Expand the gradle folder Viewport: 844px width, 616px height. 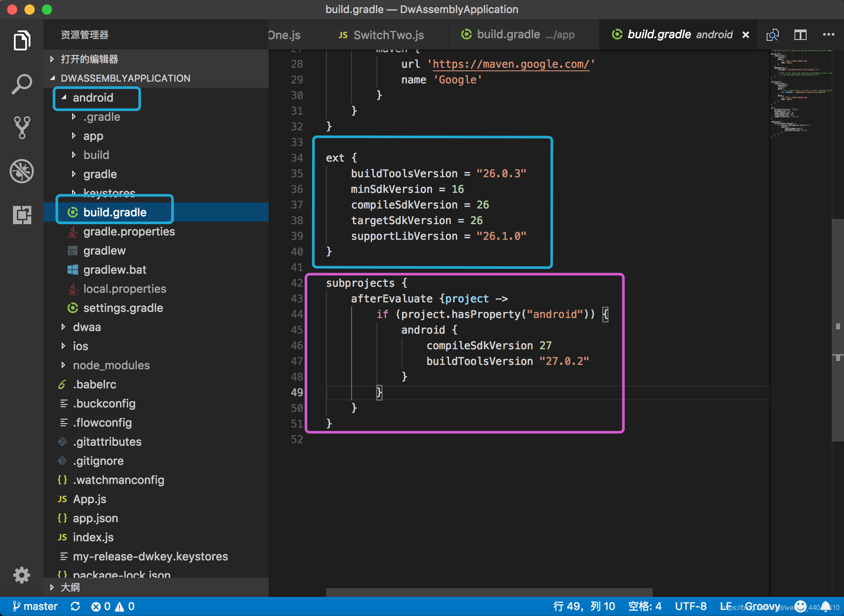tap(156, 174)
